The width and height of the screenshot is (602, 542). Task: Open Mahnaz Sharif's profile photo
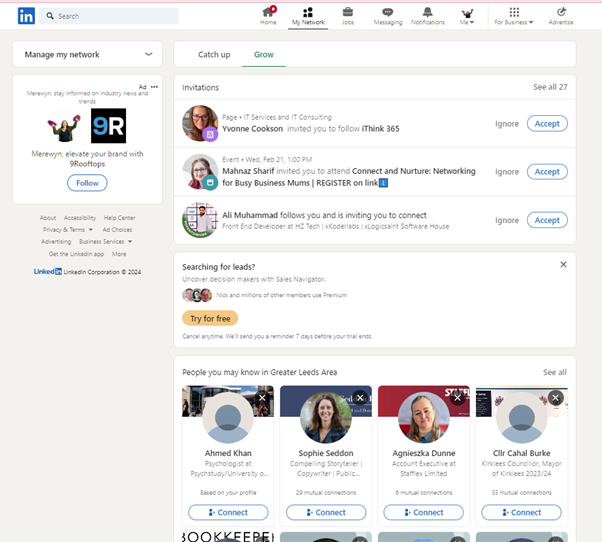(200, 172)
